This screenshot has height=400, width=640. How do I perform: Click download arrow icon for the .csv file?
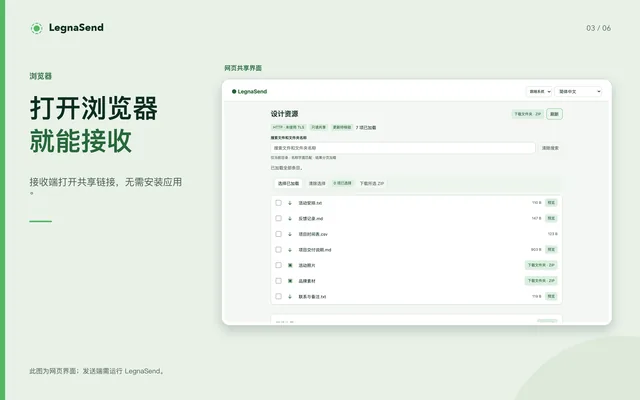click(290, 234)
